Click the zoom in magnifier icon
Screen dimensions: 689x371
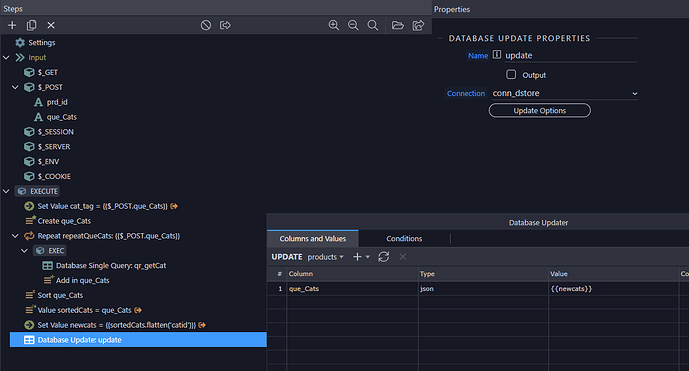coord(334,25)
